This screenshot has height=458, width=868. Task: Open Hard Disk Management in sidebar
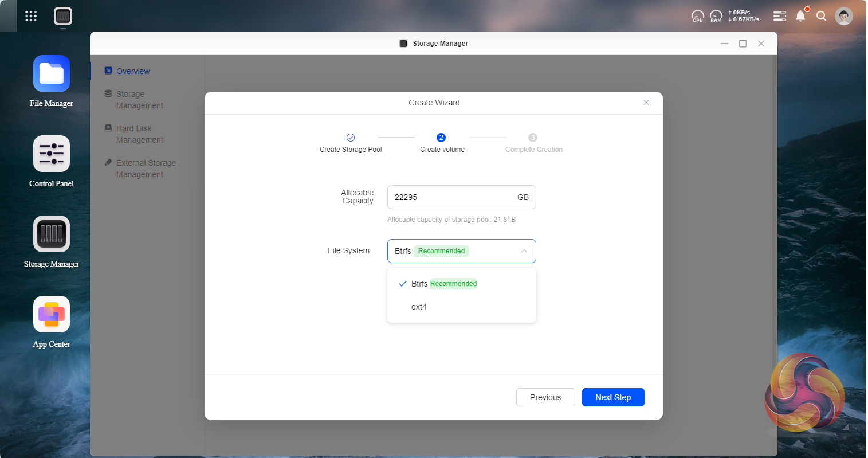pyautogui.click(x=139, y=134)
